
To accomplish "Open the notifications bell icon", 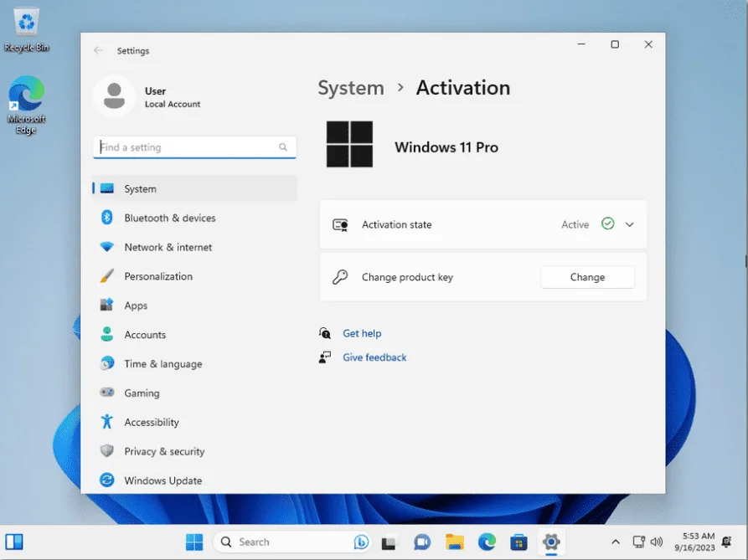I will (726, 542).
